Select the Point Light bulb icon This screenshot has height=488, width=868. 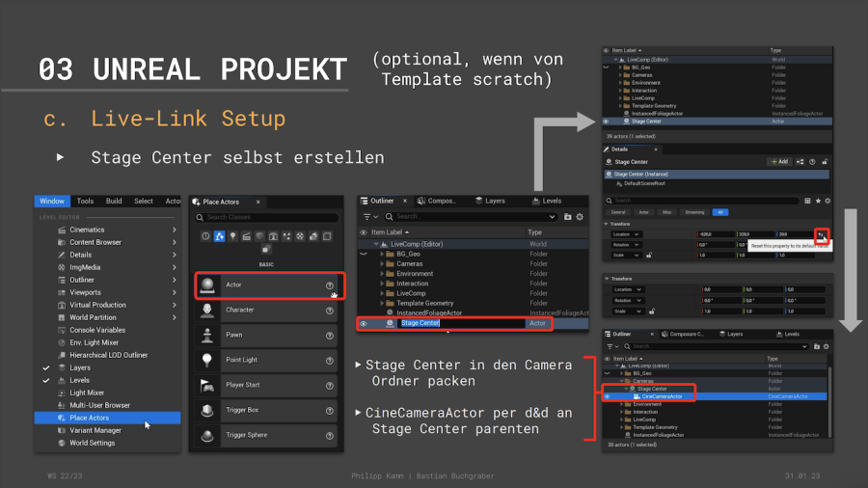coord(207,360)
